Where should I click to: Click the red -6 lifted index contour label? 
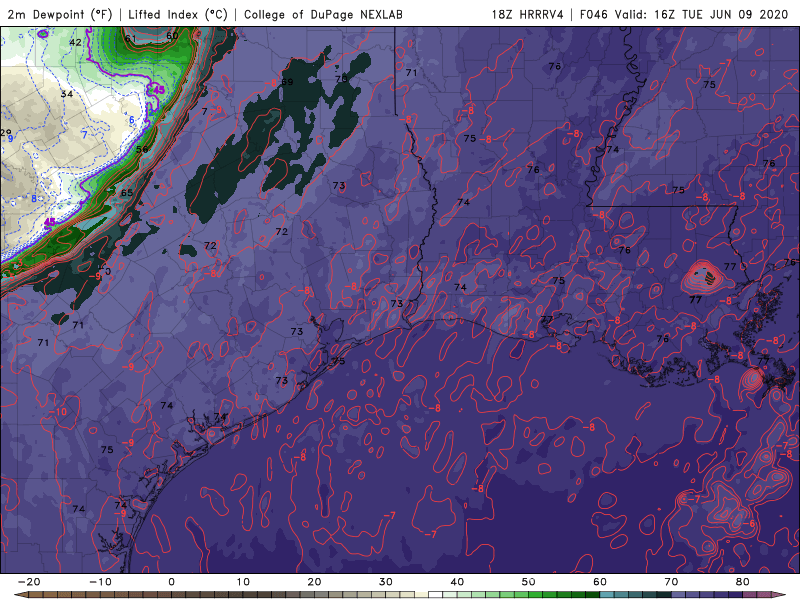click(749, 524)
